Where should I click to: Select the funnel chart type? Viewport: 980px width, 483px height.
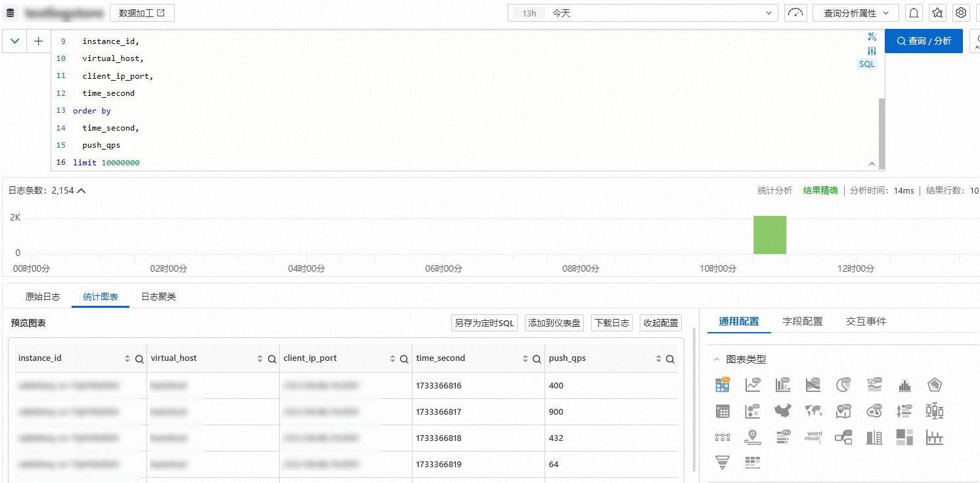point(723,463)
